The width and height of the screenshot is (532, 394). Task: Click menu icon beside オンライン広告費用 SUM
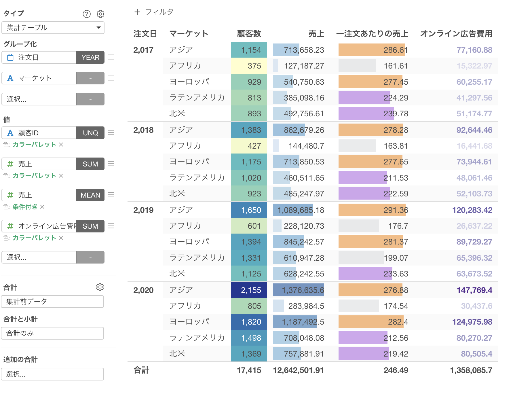111,226
